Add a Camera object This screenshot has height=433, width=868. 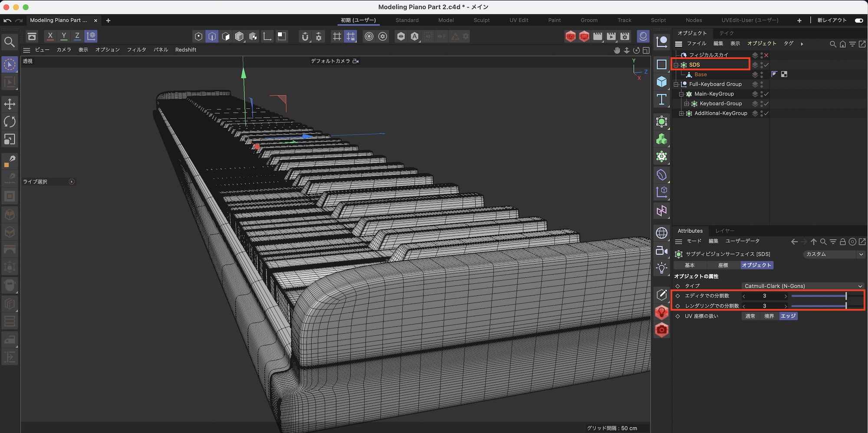click(661, 251)
